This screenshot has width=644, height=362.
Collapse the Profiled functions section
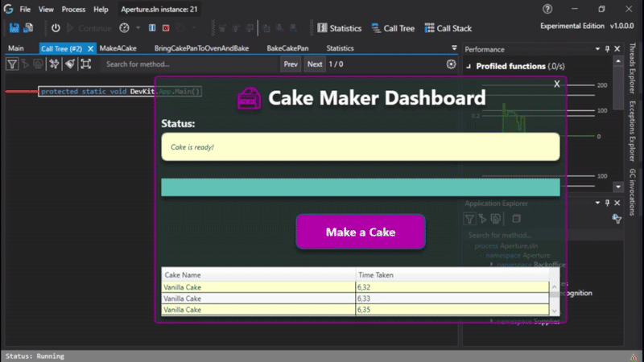point(469,66)
